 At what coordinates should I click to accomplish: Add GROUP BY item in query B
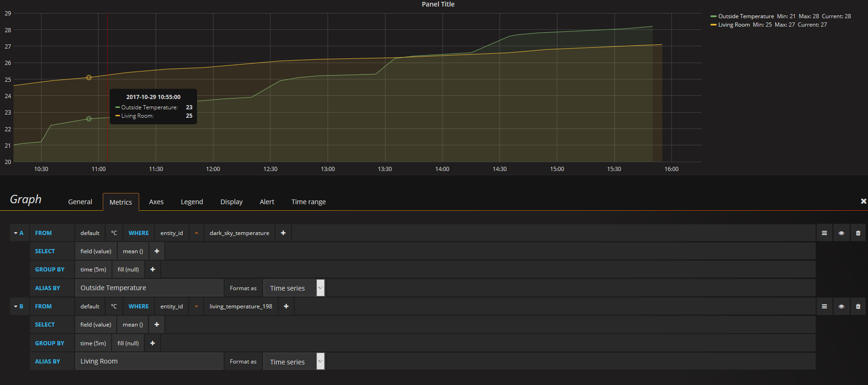click(x=153, y=343)
